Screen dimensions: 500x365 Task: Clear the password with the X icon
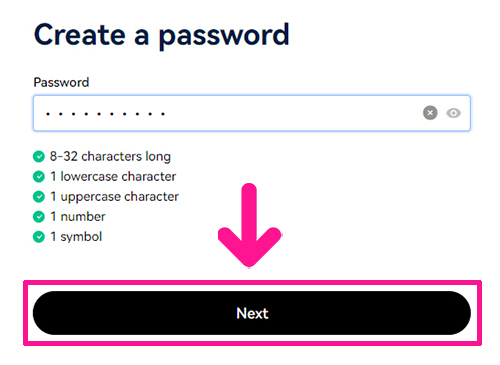click(430, 113)
